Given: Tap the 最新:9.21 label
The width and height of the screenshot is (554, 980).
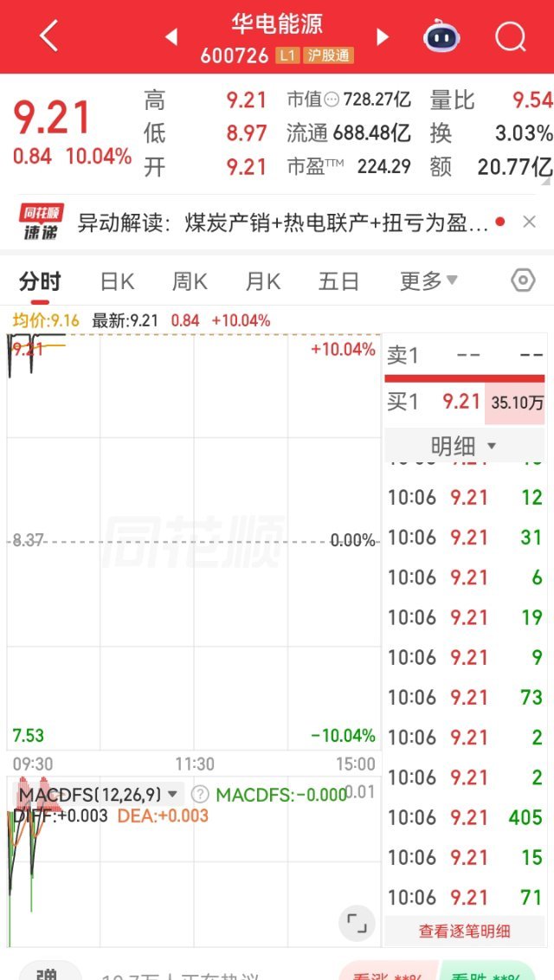Looking at the screenshot, I should tap(125, 321).
